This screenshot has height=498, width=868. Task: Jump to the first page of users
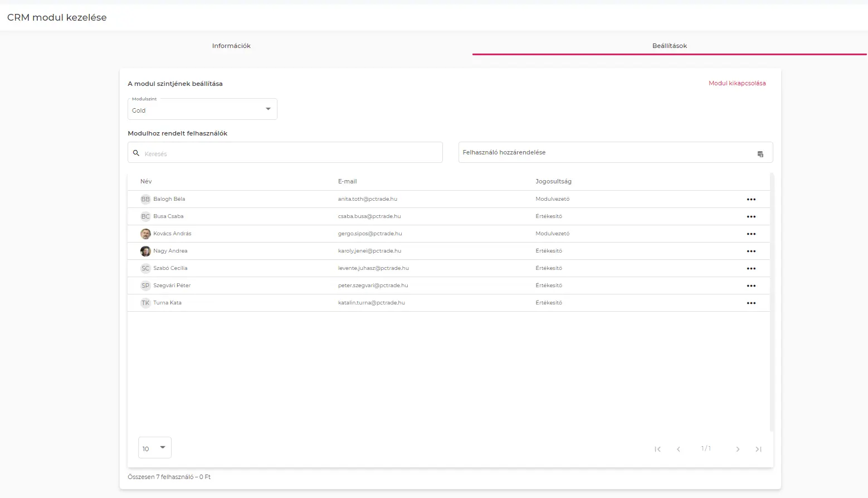[657, 449]
